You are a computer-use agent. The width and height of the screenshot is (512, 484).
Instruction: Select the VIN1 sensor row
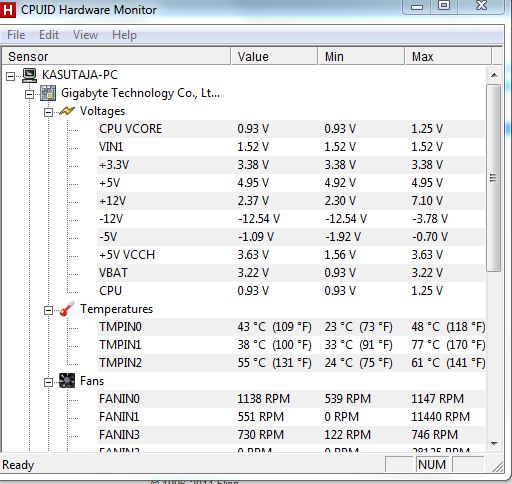click(x=291, y=147)
